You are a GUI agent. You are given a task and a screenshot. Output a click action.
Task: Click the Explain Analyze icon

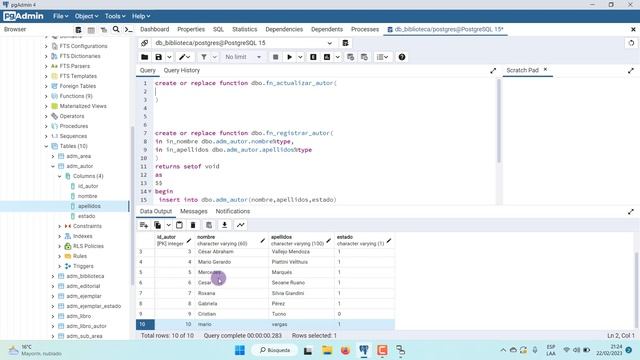pyautogui.click(x=327, y=57)
